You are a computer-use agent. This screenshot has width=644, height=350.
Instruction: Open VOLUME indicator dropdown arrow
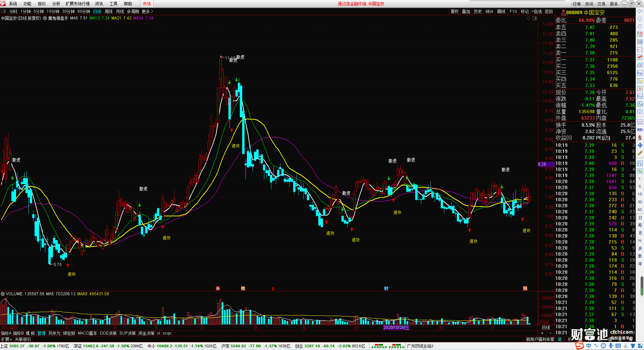pyautogui.click(x=3, y=294)
